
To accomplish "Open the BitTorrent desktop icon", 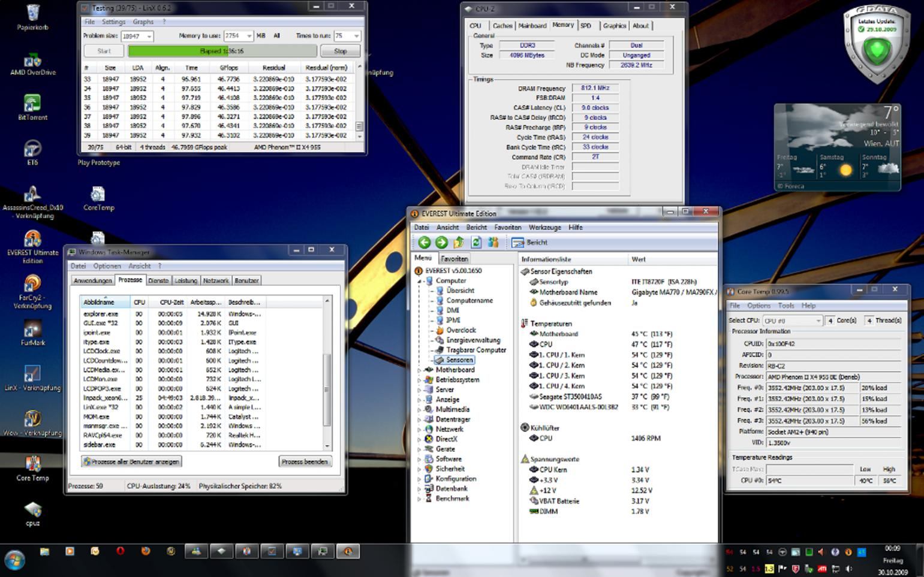I will pos(33,108).
